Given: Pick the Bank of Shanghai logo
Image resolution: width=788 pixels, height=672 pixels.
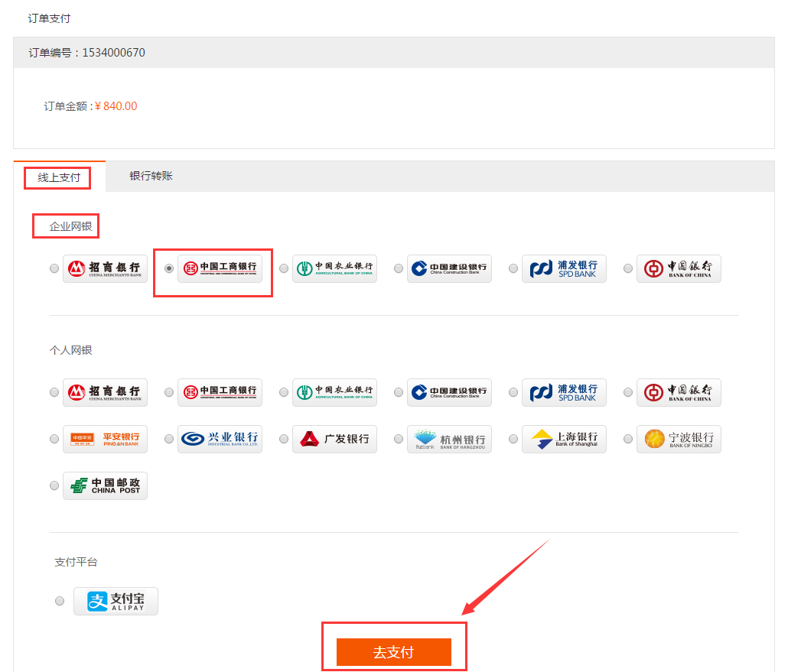Looking at the screenshot, I should pos(564,439).
